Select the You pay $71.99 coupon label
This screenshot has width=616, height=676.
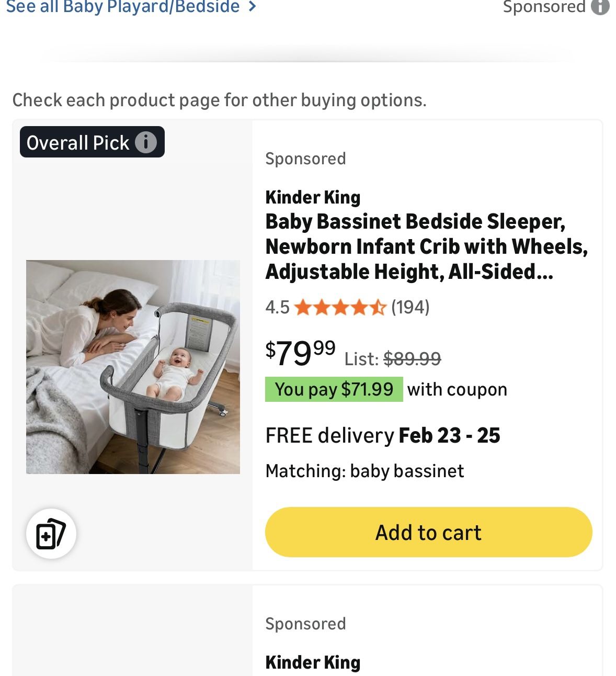click(334, 389)
